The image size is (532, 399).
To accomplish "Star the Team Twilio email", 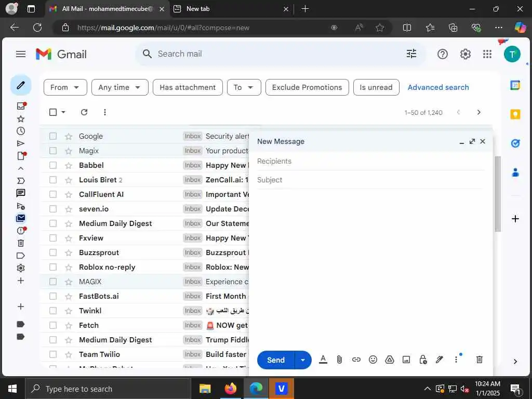I will (69, 354).
